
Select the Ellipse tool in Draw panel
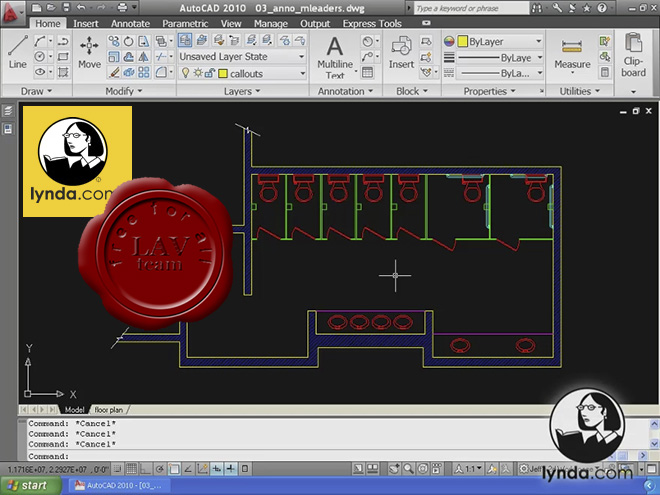(40, 72)
